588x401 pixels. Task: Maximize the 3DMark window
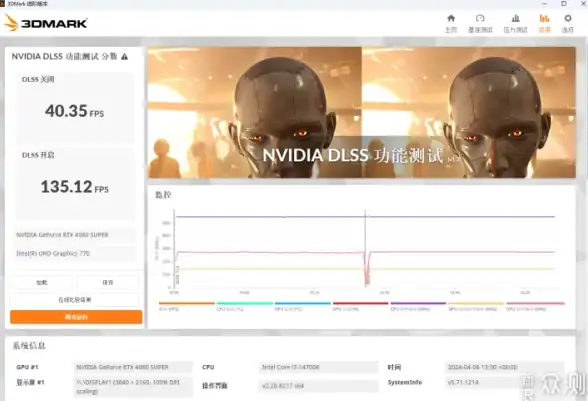pyautogui.click(x=564, y=3)
